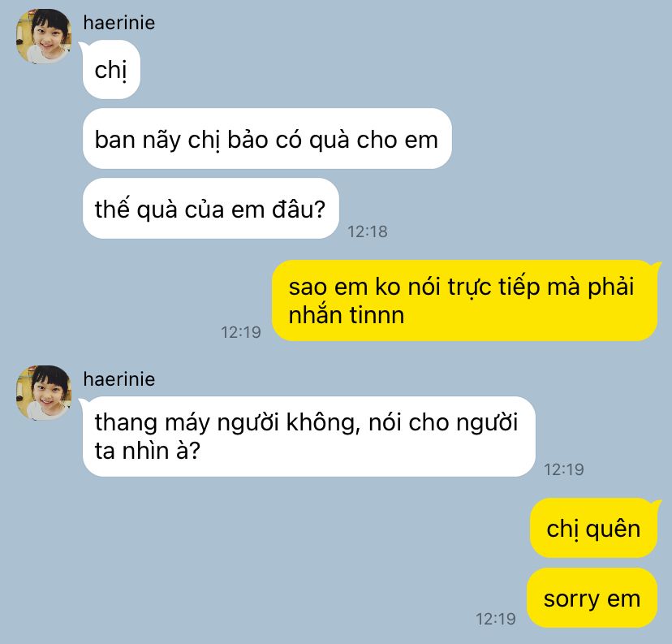Open haerinie's second profile picture
The image size is (672, 644).
click(x=44, y=393)
